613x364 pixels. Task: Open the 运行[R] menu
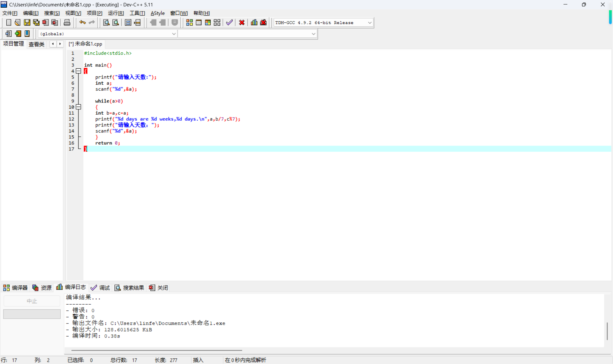tap(116, 13)
